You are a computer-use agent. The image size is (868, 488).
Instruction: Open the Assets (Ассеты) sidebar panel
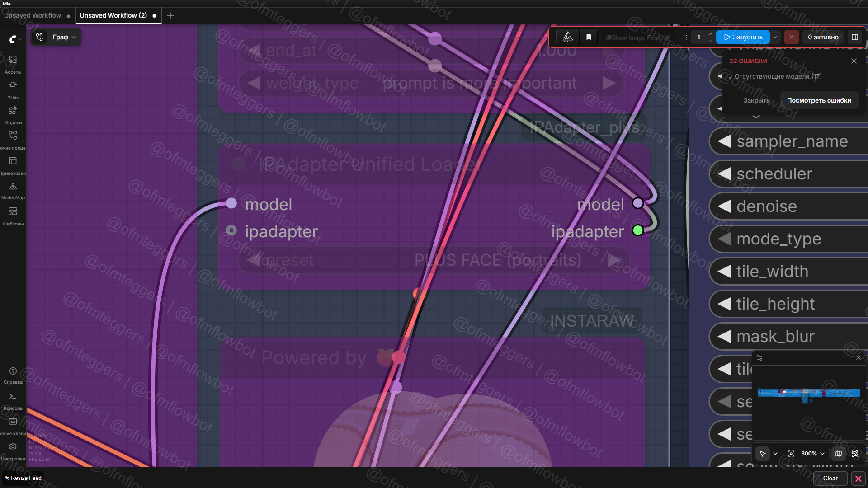tap(13, 64)
